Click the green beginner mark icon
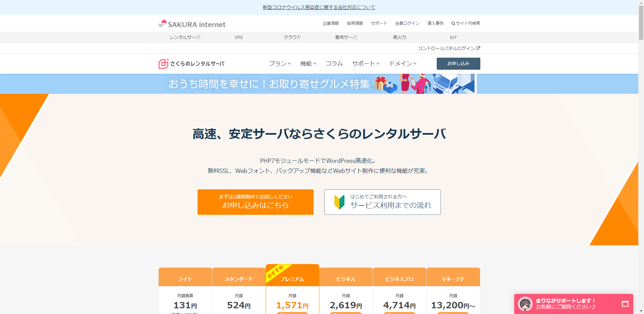The width and height of the screenshot is (644, 314). click(339, 202)
